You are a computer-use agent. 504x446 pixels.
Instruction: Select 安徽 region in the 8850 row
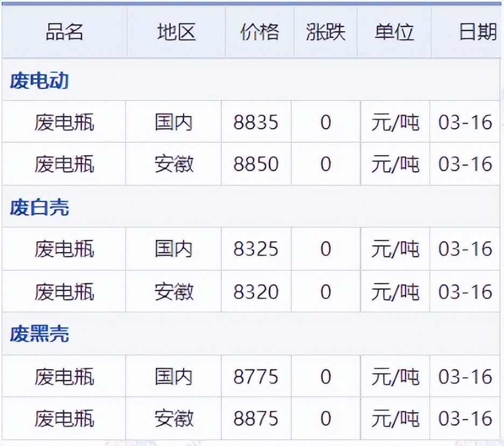point(174,164)
